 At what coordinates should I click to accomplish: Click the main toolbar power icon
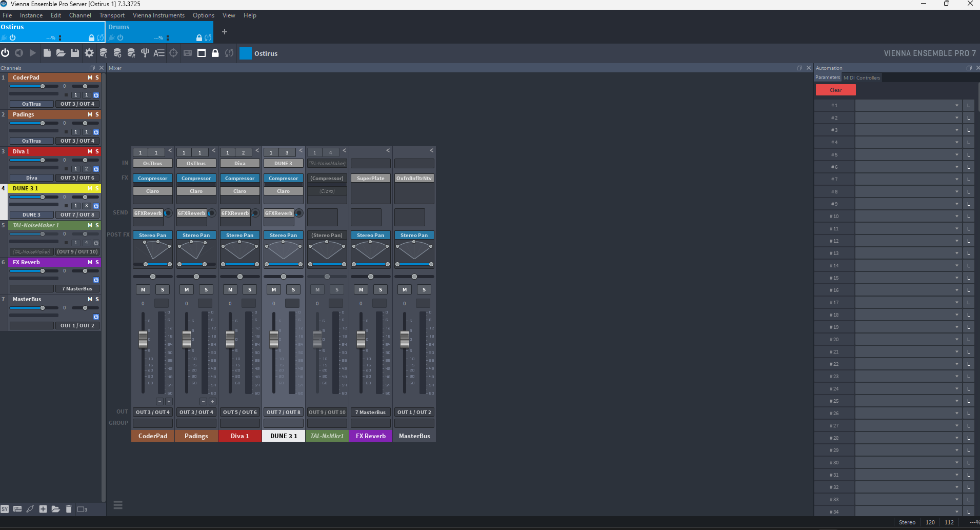coord(5,53)
